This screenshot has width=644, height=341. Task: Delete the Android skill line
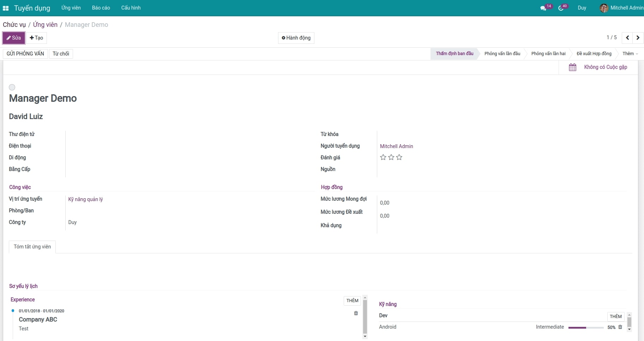[x=620, y=327]
